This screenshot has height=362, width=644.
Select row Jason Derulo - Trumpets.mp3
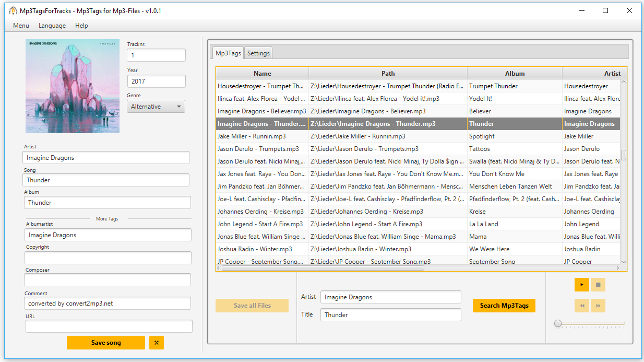point(418,149)
